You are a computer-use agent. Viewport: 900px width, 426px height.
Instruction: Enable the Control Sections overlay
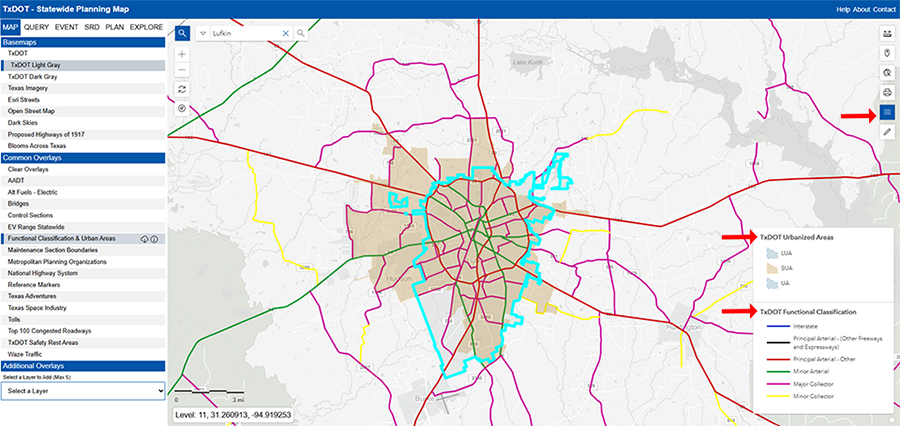(x=83, y=215)
